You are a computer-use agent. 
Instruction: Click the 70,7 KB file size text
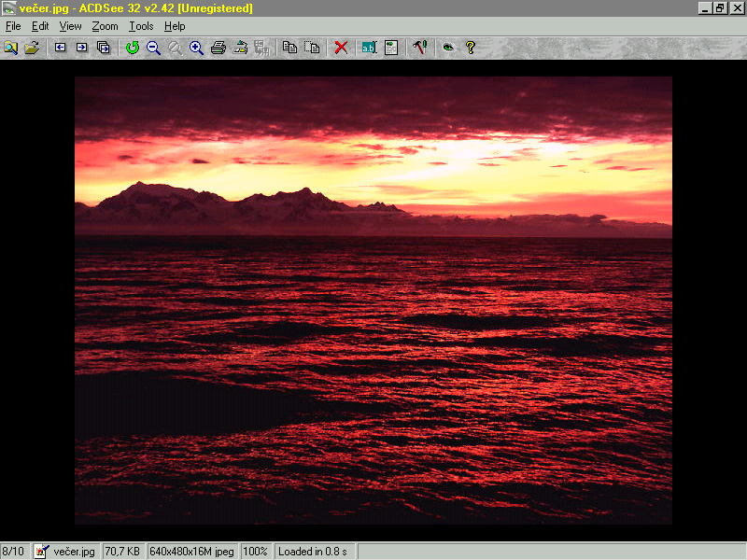click(122, 552)
